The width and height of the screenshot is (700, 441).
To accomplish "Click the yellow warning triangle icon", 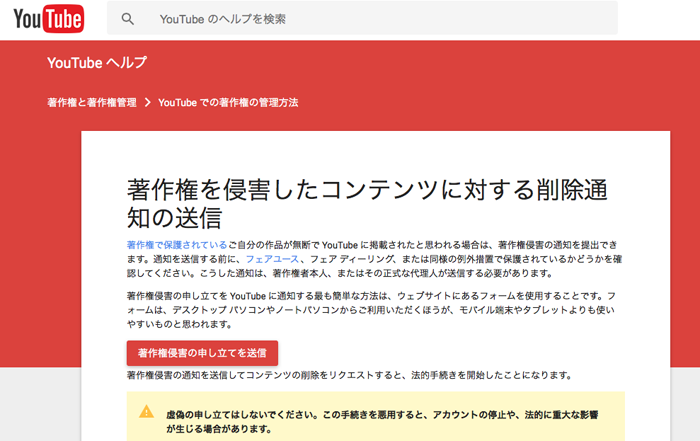I will pyautogui.click(x=146, y=412).
